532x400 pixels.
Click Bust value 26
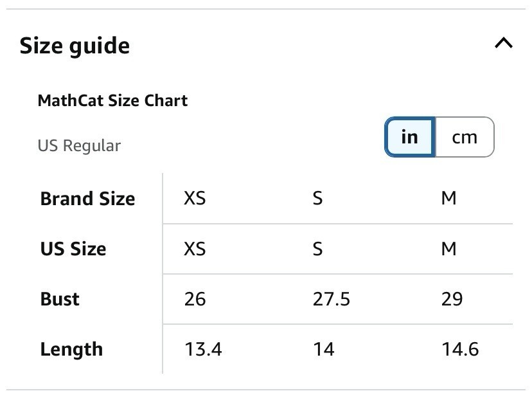(x=195, y=299)
